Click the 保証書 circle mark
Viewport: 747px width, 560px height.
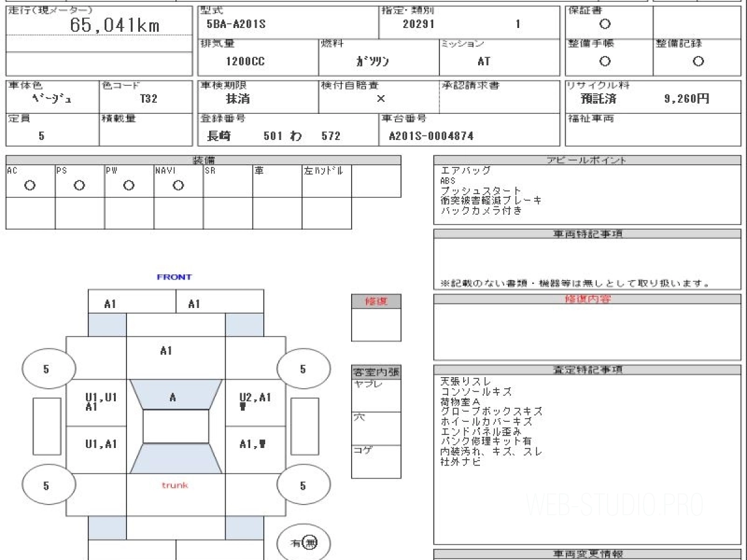click(604, 24)
